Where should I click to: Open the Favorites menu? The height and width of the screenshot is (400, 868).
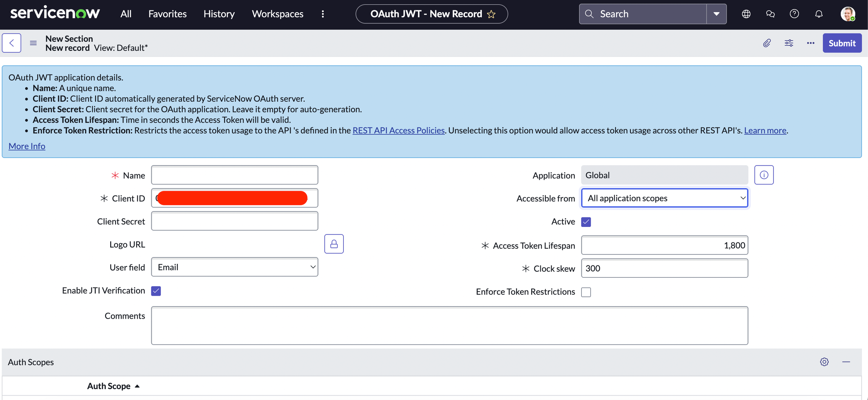point(167,14)
